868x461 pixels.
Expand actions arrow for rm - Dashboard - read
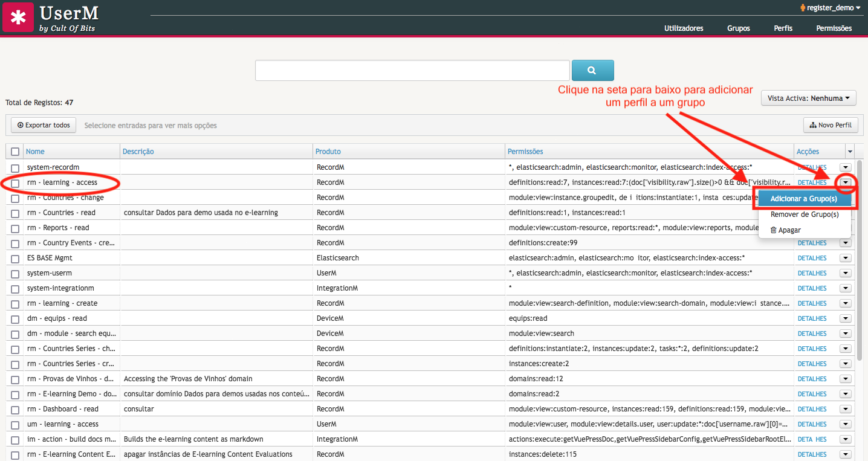point(846,409)
